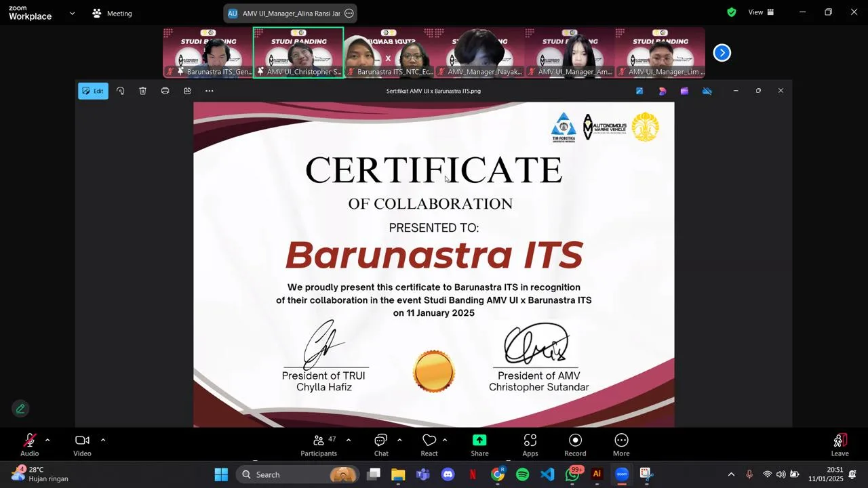Open the React emoji menu
The height and width of the screenshot is (488, 868).
(x=429, y=445)
